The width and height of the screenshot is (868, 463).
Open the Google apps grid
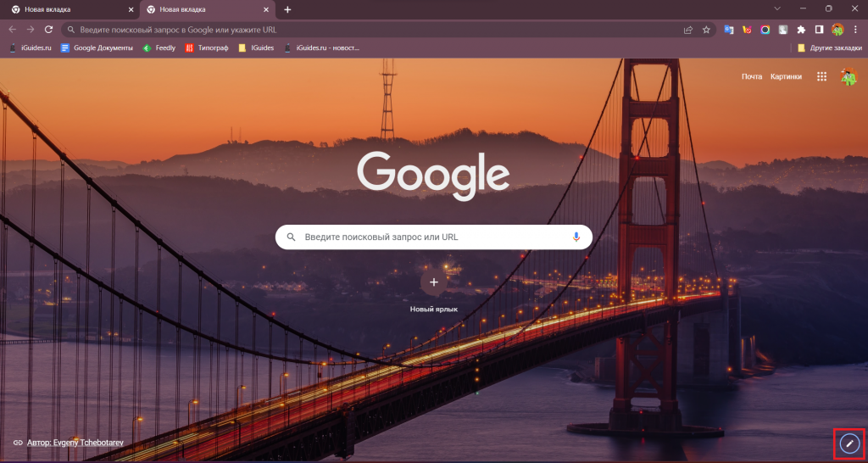[821, 76]
